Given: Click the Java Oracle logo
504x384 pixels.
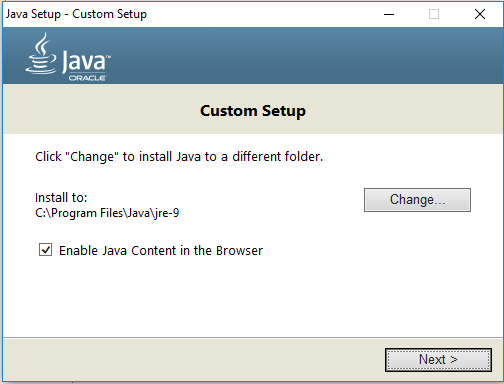Looking at the screenshot, I should pyautogui.click(x=68, y=57).
